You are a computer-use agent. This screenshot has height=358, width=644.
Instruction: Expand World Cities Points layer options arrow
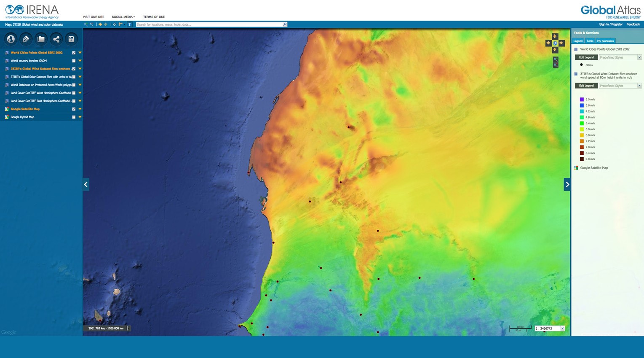pos(80,53)
